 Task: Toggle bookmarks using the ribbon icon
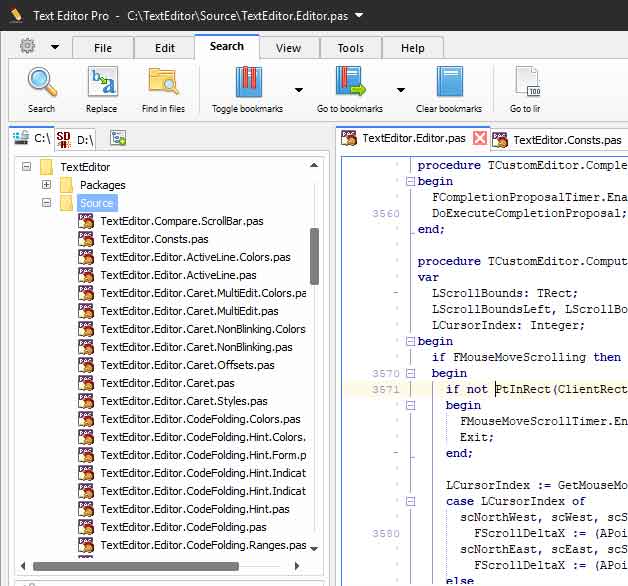[x=248, y=82]
